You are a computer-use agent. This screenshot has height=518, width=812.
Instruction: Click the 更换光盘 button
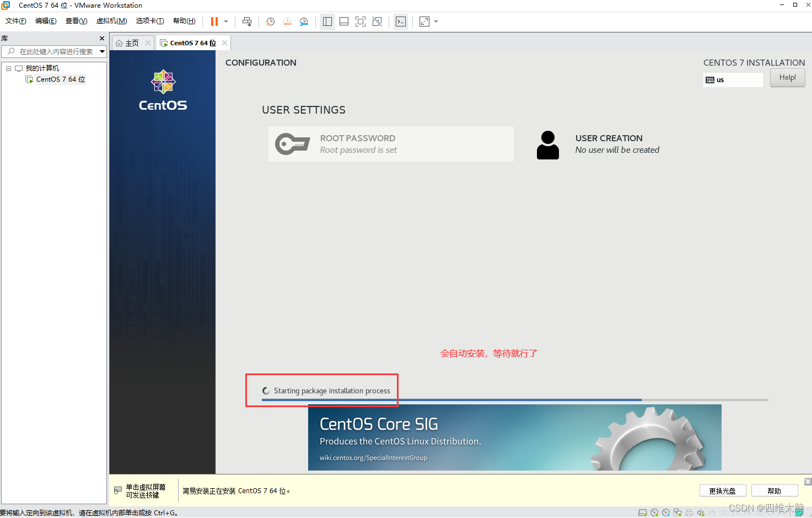pos(722,491)
